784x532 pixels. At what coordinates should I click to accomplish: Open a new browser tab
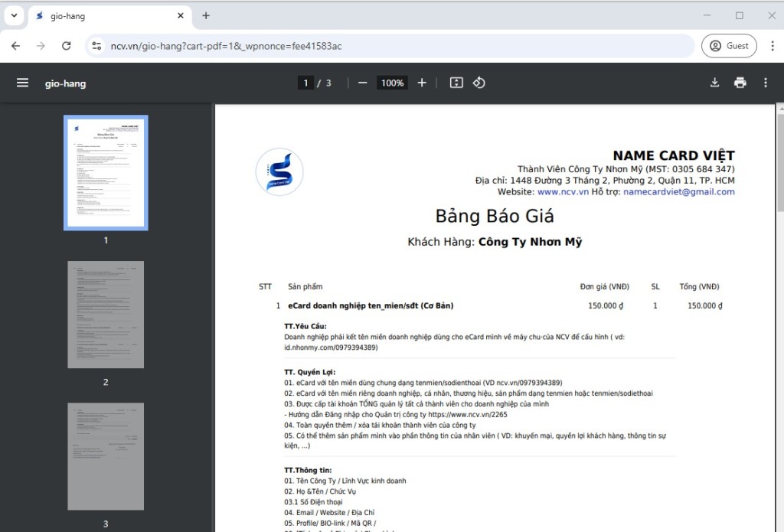click(x=206, y=15)
